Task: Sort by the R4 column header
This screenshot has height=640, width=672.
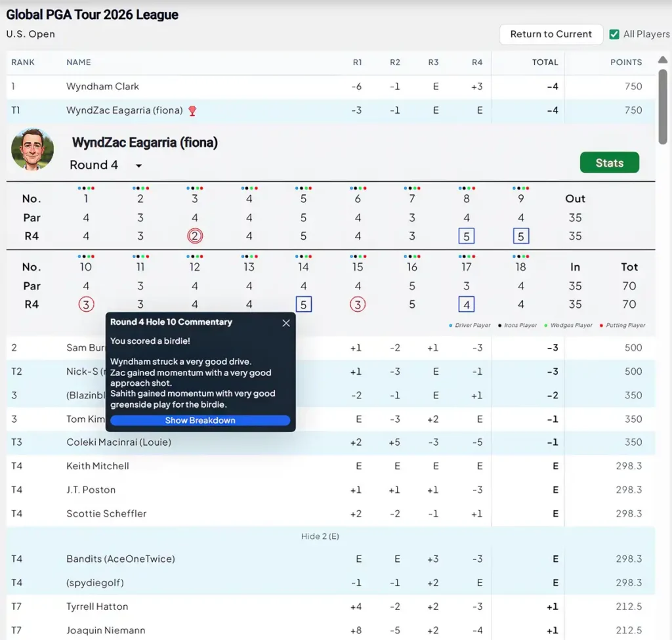Action: click(x=477, y=62)
